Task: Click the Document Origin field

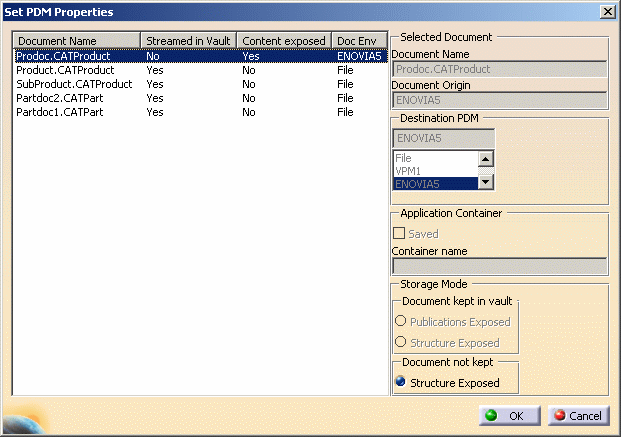Action: coord(500,100)
